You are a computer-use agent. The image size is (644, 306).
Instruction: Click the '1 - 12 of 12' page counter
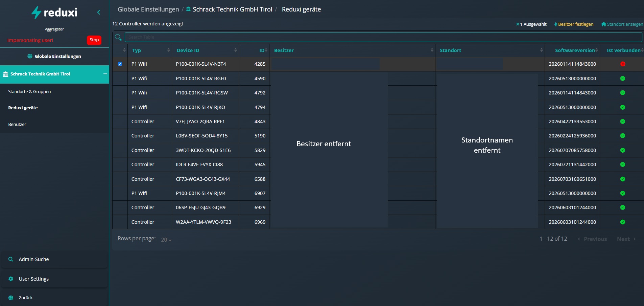point(553,239)
